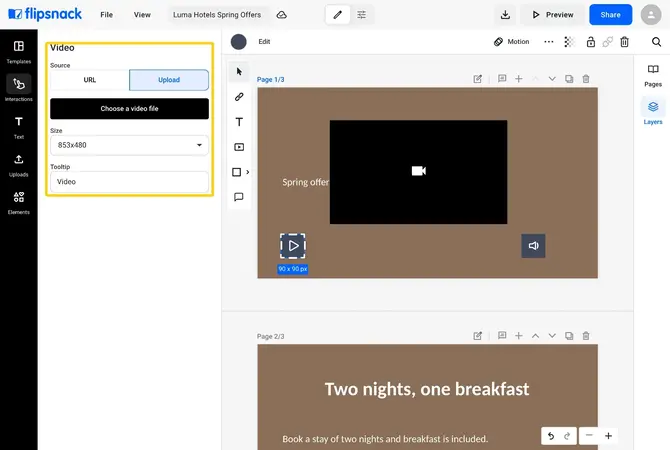Open the Size 853x480 dropdown
Viewport: 670px width, 450px height.
tap(129, 145)
